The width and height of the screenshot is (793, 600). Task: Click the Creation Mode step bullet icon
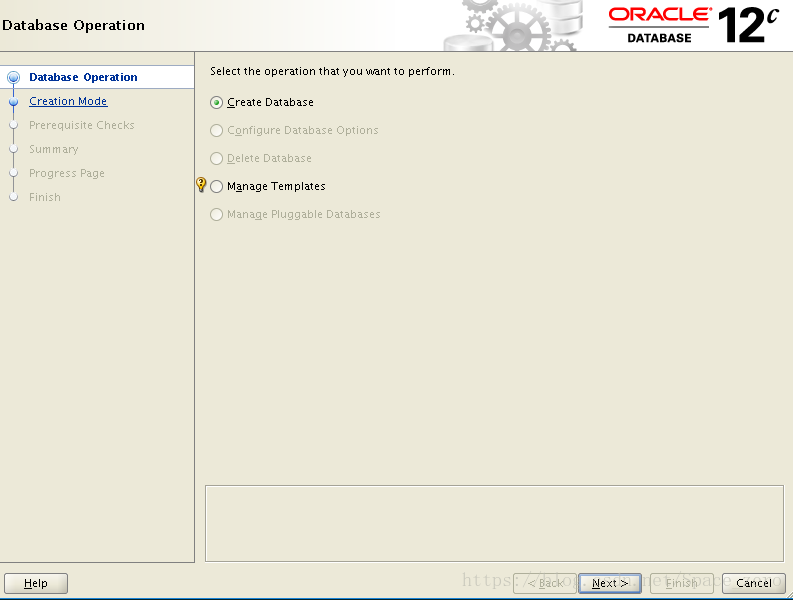click(x=14, y=102)
